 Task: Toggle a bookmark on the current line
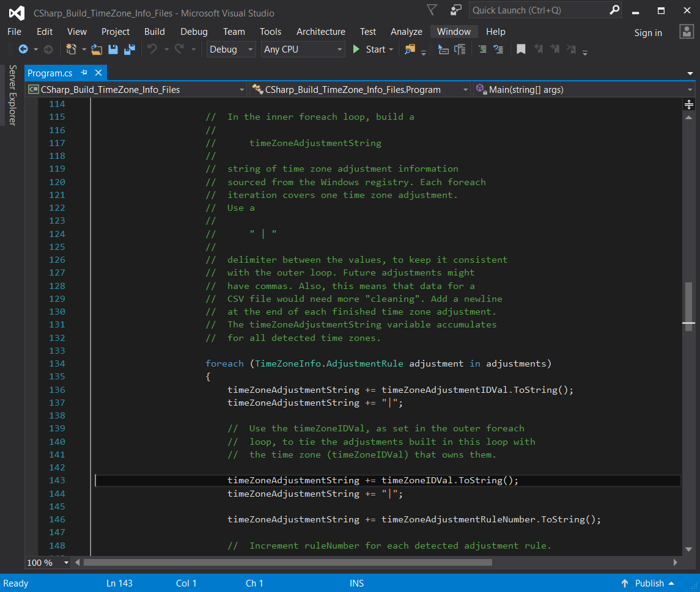521,49
